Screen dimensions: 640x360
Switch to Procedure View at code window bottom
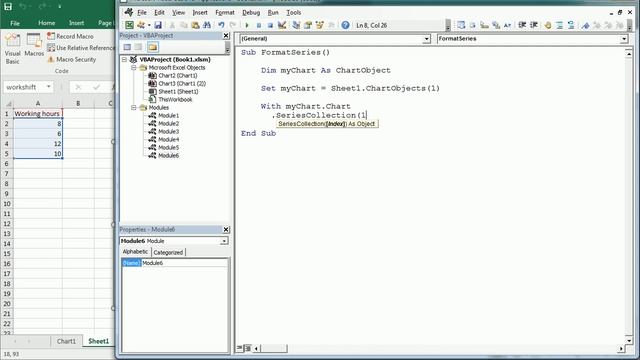240,348
